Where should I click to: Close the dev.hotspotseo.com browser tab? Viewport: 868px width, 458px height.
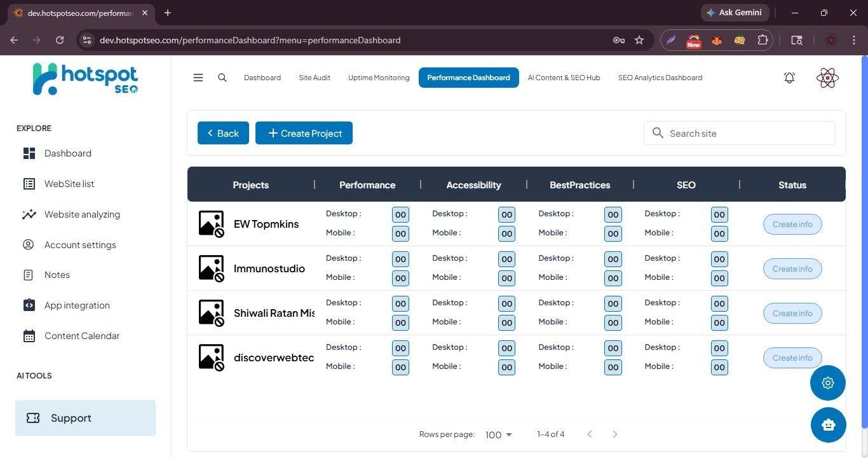[144, 13]
